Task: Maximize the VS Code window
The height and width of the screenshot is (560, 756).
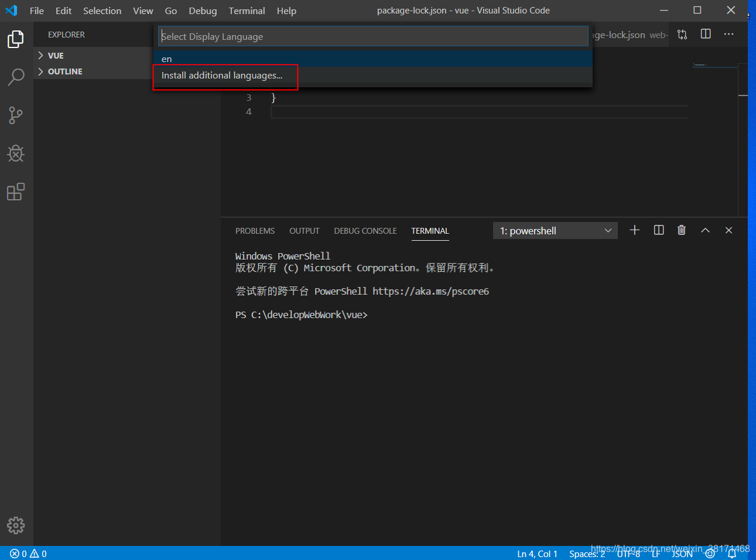Action: click(697, 11)
